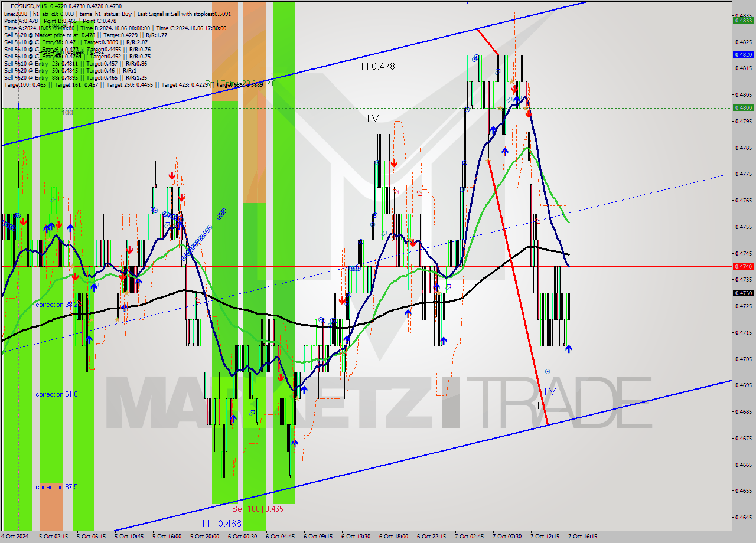
Task: Click the '6 Oct 04:45' time label
Action: click(x=281, y=537)
